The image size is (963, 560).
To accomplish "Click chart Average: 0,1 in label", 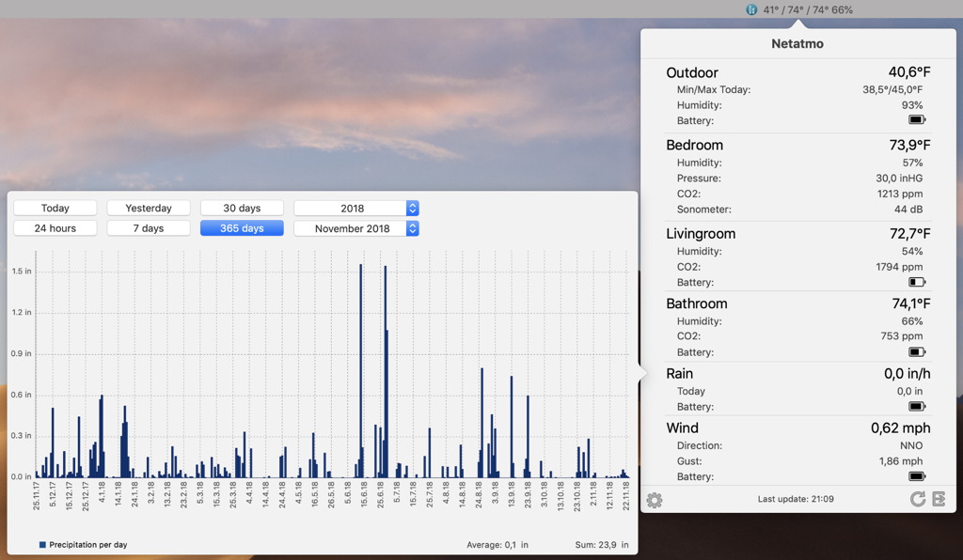I will point(497,545).
